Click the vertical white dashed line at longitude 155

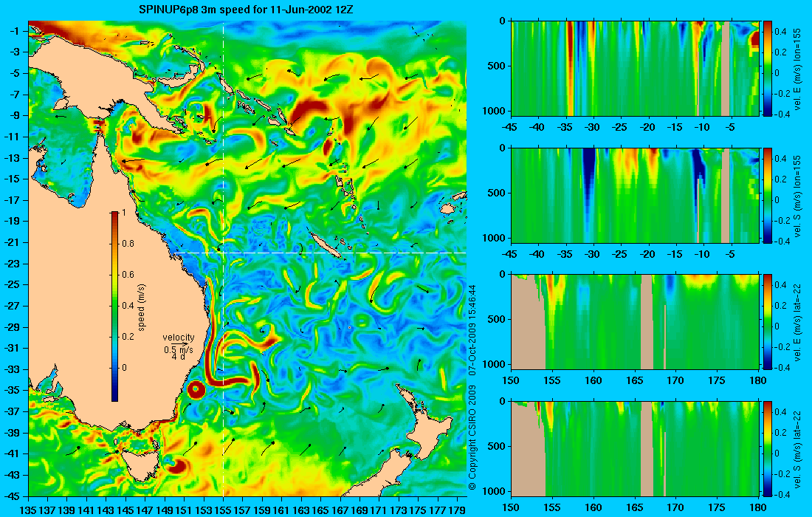tap(223, 258)
